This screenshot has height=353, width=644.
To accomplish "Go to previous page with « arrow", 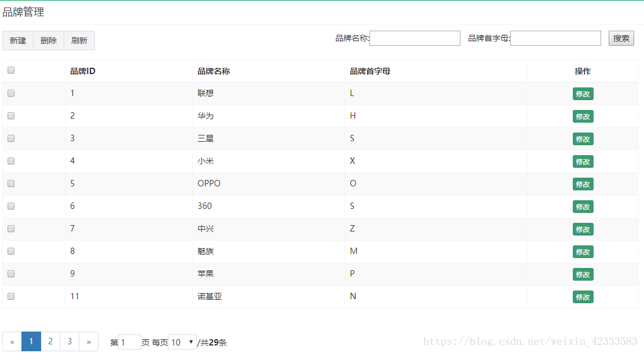I will (x=12, y=341).
